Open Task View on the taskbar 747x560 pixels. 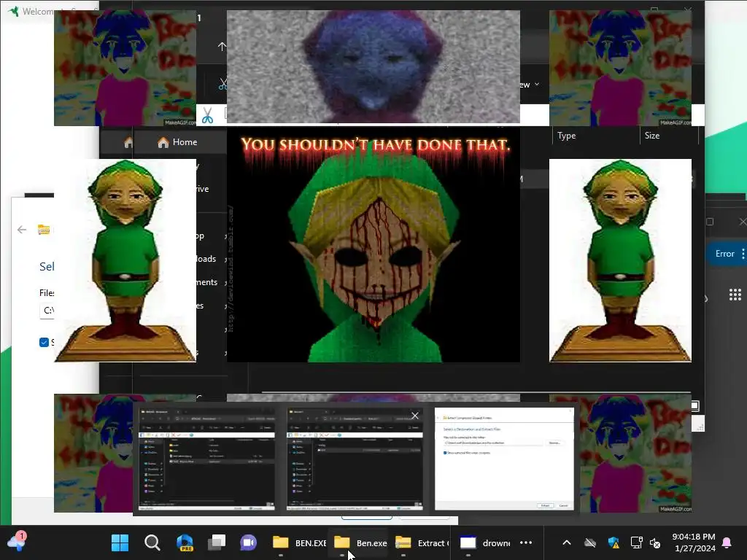(x=217, y=542)
